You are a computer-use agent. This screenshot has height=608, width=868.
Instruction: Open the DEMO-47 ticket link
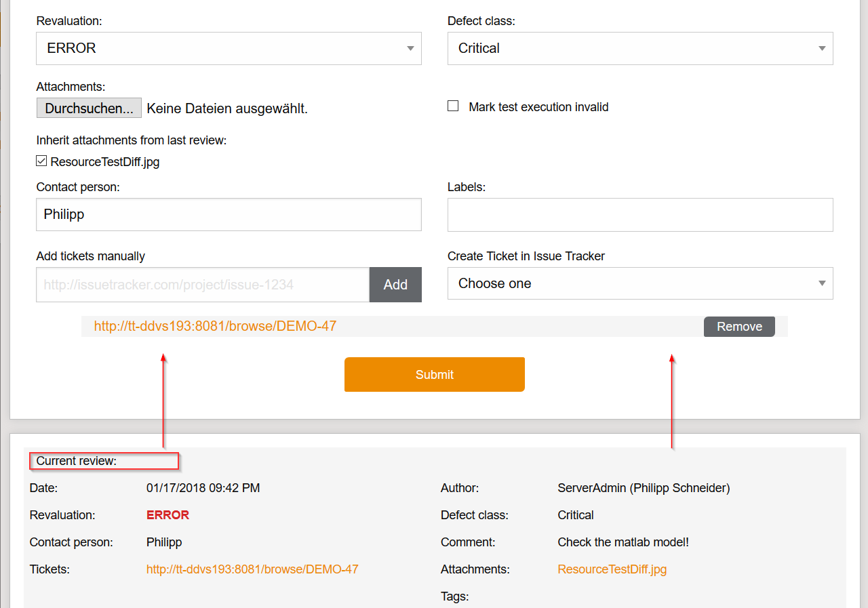click(216, 326)
